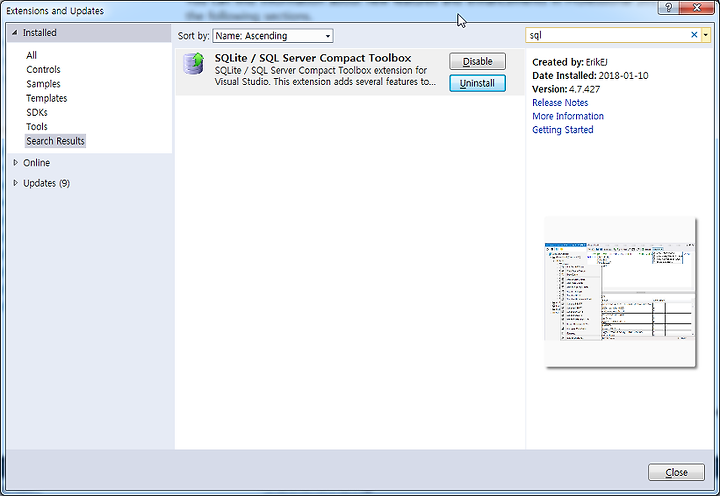
Task: Select the SDKs category
Action: click(37, 112)
